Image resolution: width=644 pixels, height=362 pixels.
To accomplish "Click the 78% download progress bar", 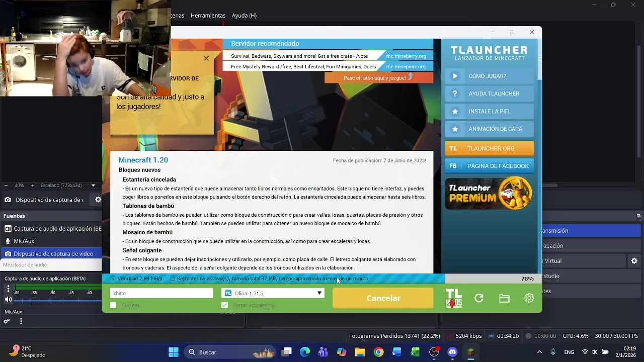I will 322,279.
